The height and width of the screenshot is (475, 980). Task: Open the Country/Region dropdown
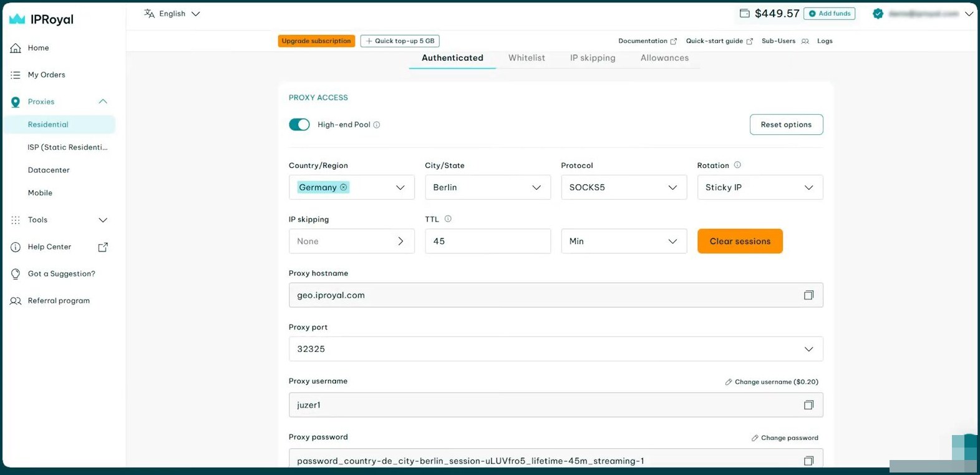[x=351, y=187]
